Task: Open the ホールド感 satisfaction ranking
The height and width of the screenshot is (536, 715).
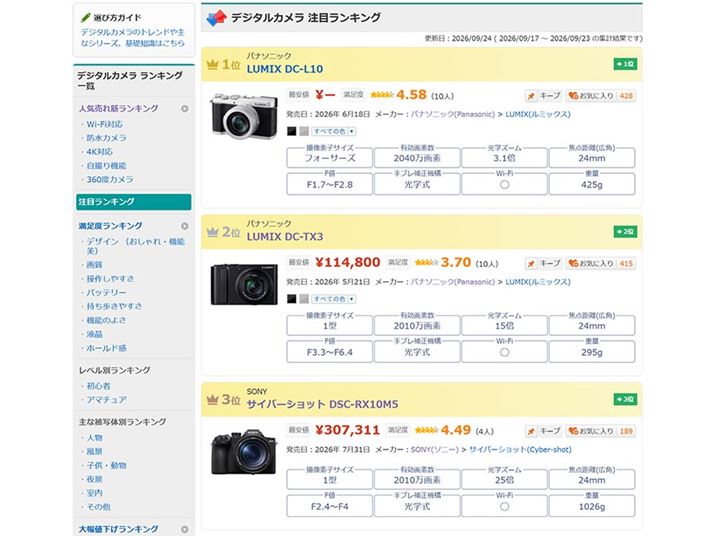Action: 106,348
